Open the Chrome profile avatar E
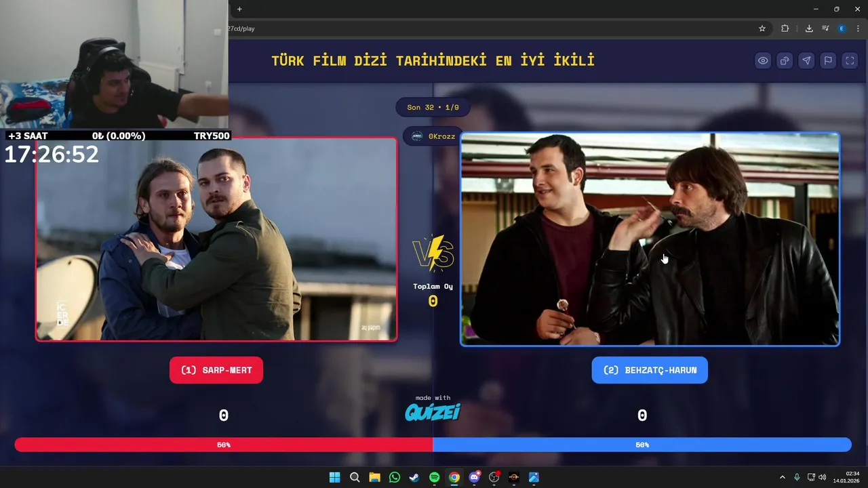868x488 pixels. tap(842, 28)
